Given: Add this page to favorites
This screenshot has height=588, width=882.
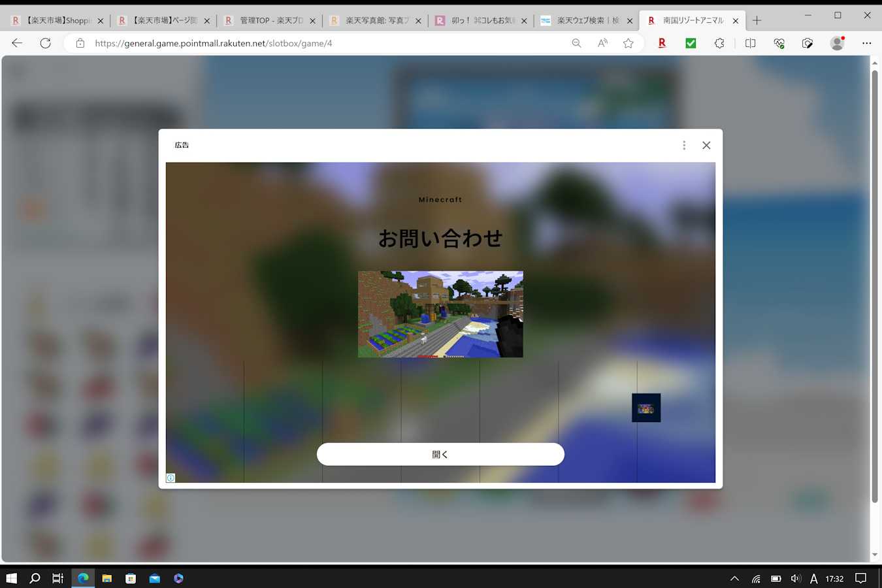Looking at the screenshot, I should (x=628, y=43).
